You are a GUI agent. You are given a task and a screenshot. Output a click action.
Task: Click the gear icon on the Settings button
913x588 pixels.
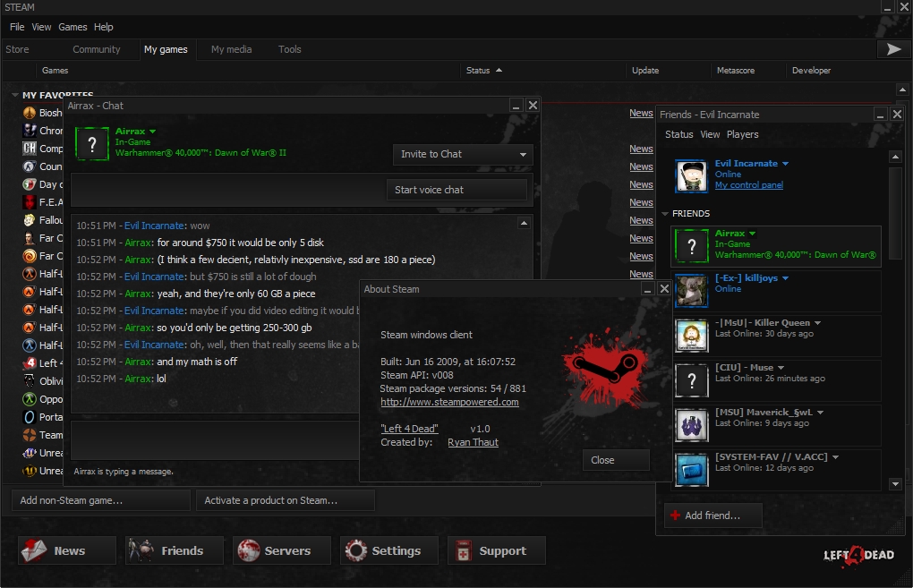click(x=355, y=550)
